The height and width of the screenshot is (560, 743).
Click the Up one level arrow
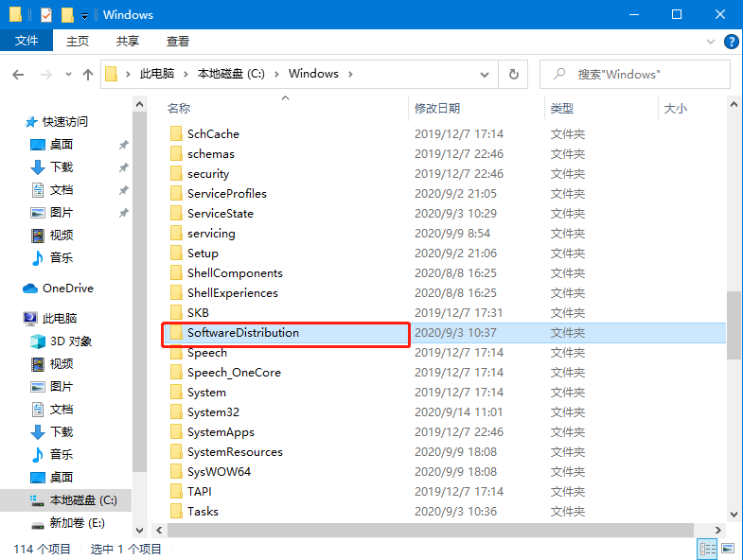tap(88, 75)
